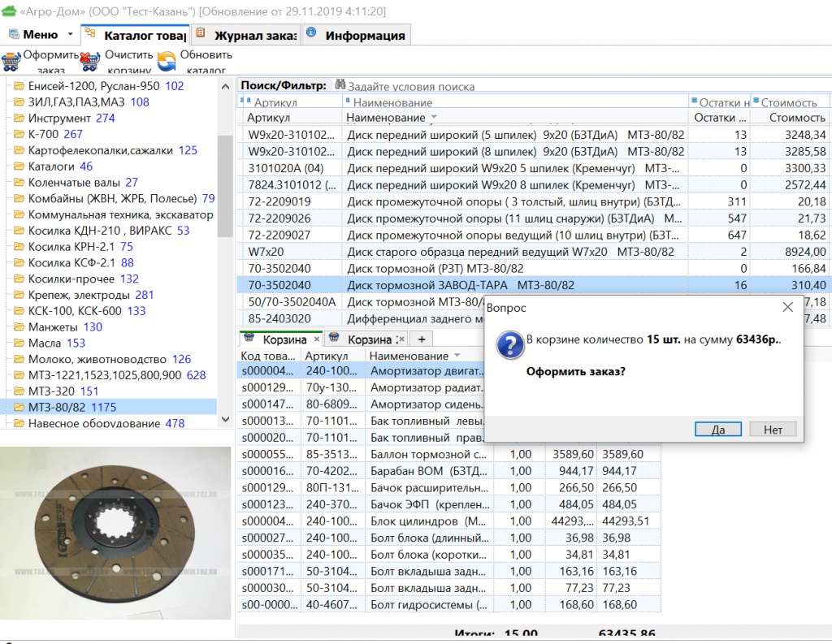Open Енисей-1200, Руслан-950 category
Screen dimensions: 832x644
pyautogui.click(x=106, y=86)
